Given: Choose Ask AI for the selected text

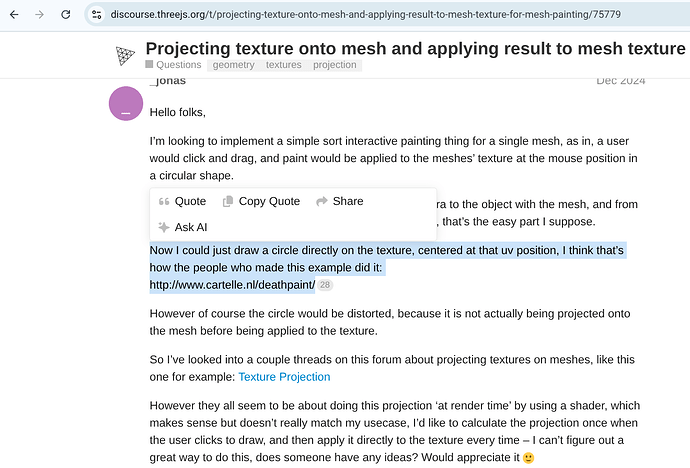Looking at the screenshot, I should pos(183,227).
